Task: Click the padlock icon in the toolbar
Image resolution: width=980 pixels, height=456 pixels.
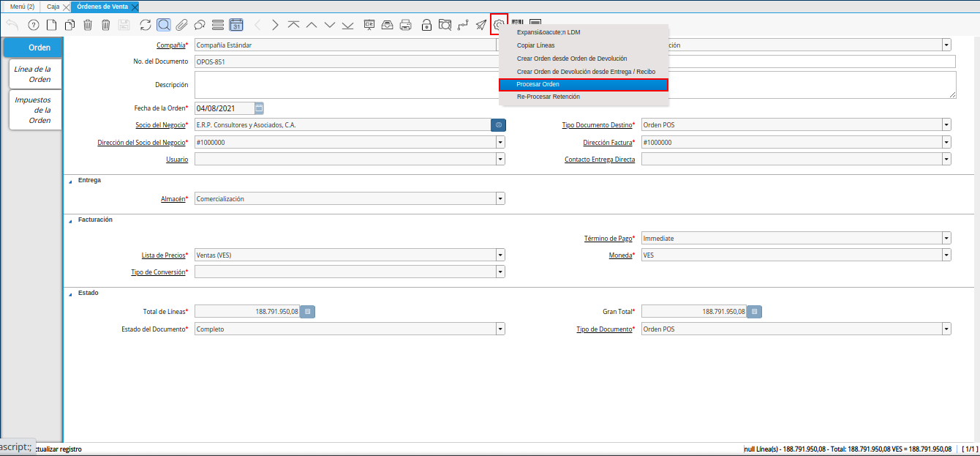Action: click(426, 25)
